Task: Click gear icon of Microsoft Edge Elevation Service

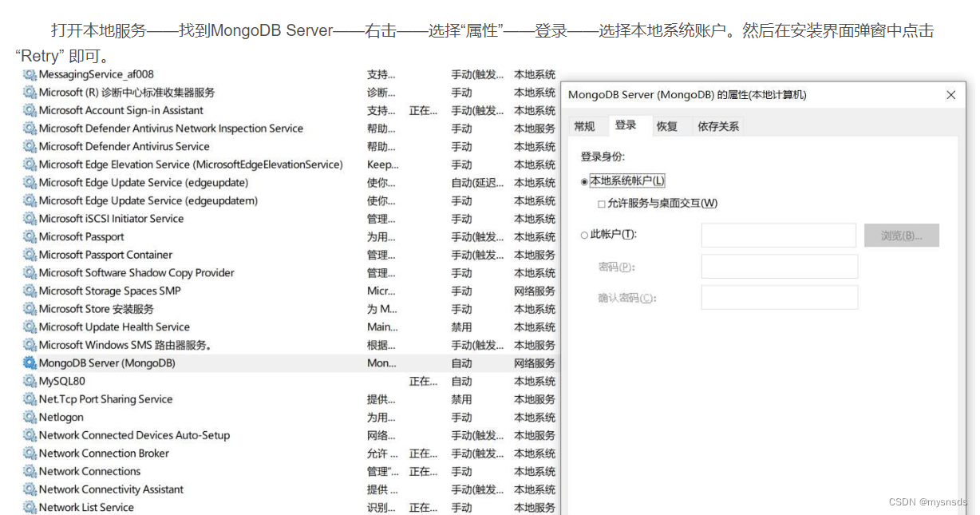Action: coord(30,164)
